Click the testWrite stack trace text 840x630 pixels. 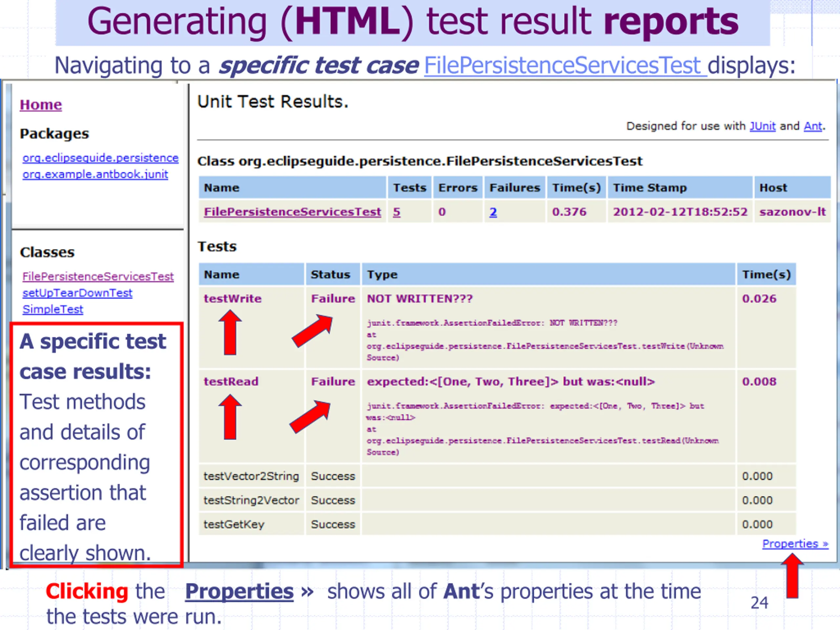coord(545,340)
